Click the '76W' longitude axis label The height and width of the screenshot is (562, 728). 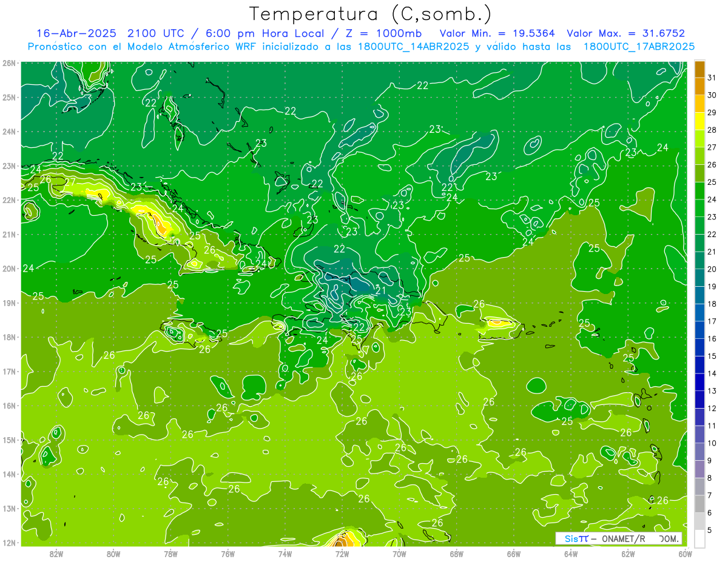(228, 554)
